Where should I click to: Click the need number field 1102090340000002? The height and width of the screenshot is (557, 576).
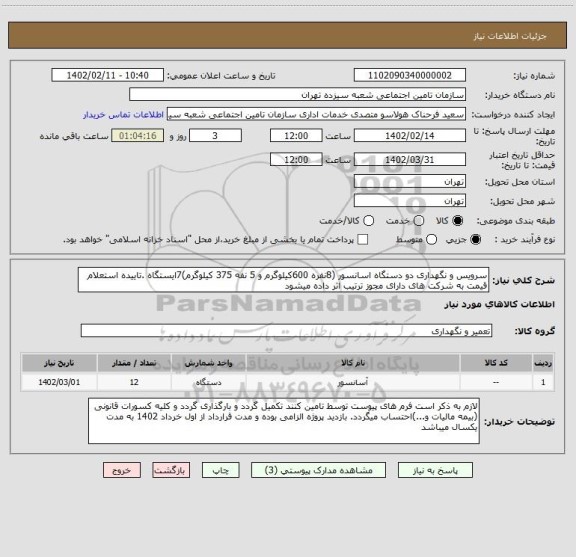(x=410, y=75)
